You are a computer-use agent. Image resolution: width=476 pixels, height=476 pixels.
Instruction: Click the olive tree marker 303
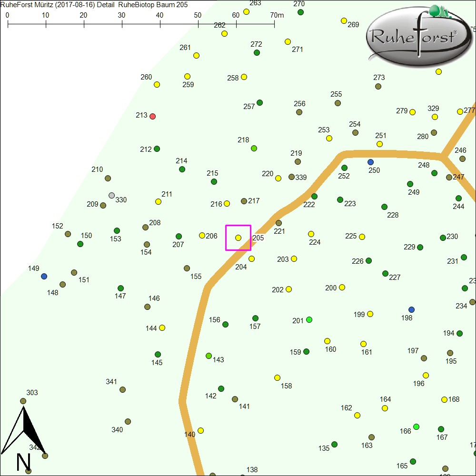(23, 401)
